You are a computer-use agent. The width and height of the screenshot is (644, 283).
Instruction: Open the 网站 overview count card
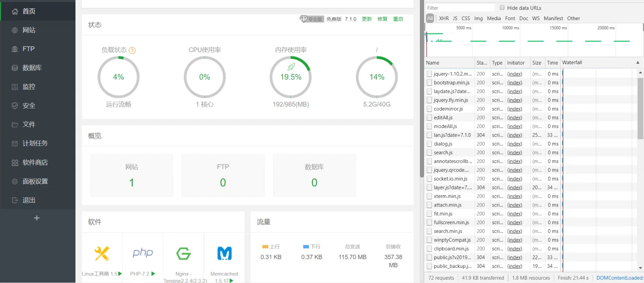[x=132, y=175]
